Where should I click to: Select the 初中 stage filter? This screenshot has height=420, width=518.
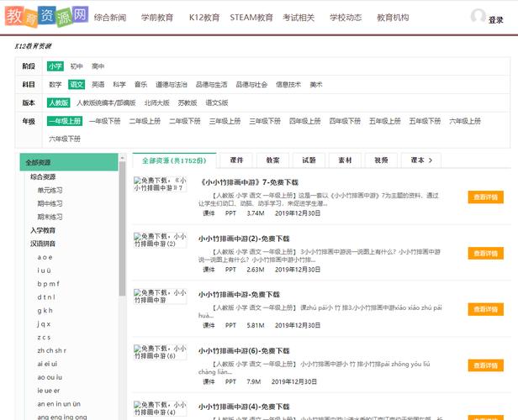[77, 66]
